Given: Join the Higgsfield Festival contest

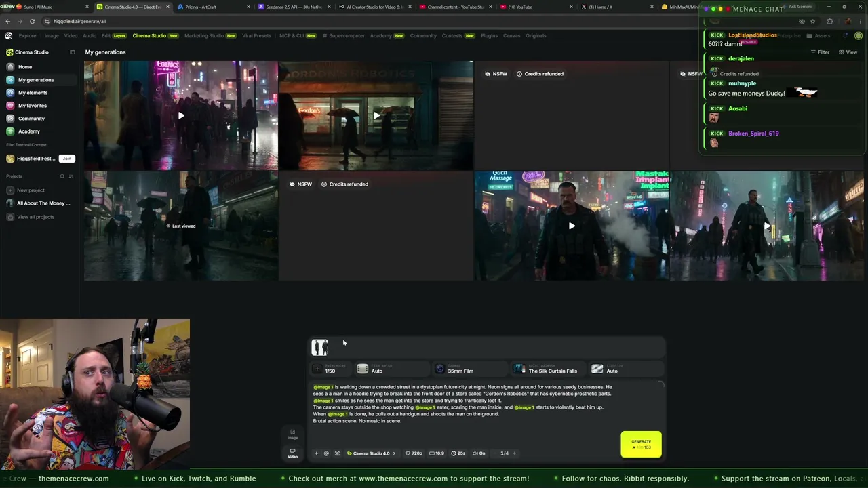Looking at the screenshot, I should point(66,159).
